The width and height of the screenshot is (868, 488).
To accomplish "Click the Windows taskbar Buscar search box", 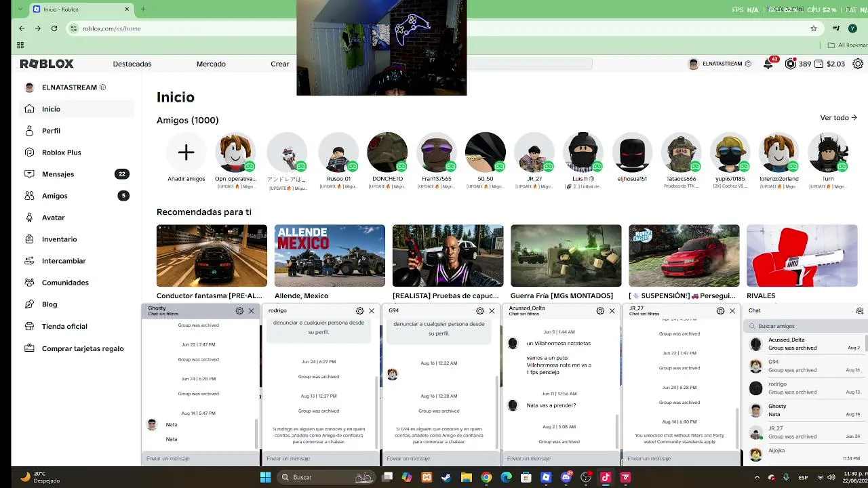I will point(326,477).
